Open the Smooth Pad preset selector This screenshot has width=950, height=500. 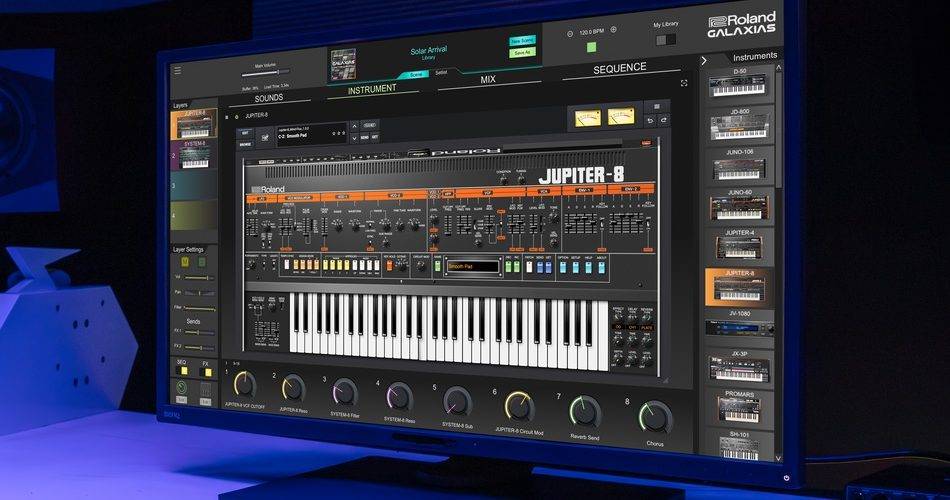pyautogui.click(x=311, y=133)
